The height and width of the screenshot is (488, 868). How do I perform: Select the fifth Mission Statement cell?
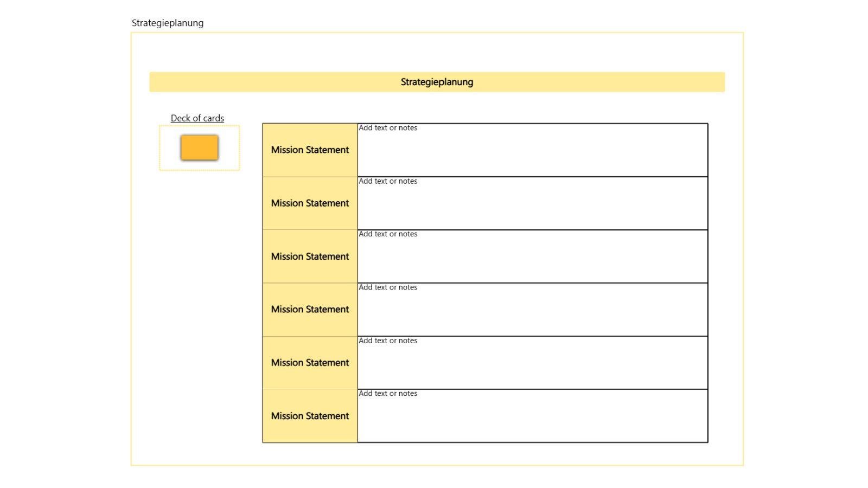point(310,363)
